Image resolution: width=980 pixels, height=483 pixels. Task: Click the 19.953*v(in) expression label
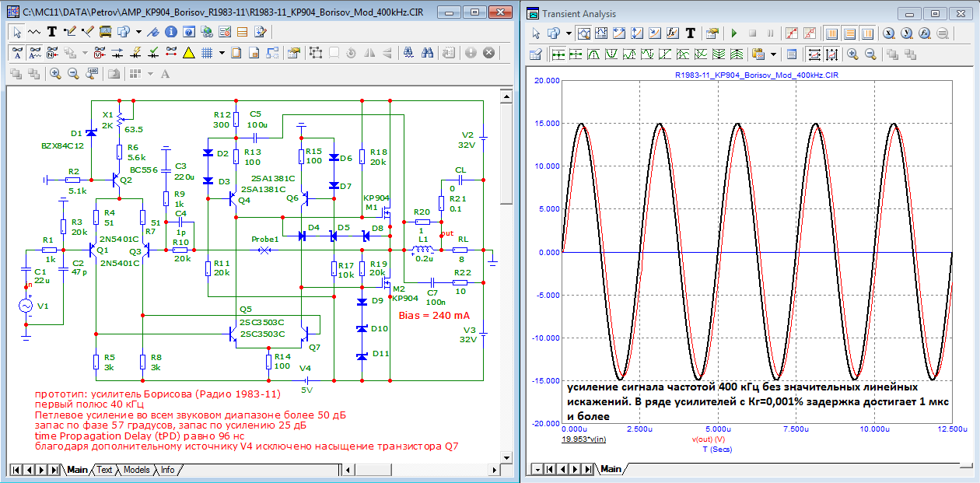pos(585,439)
